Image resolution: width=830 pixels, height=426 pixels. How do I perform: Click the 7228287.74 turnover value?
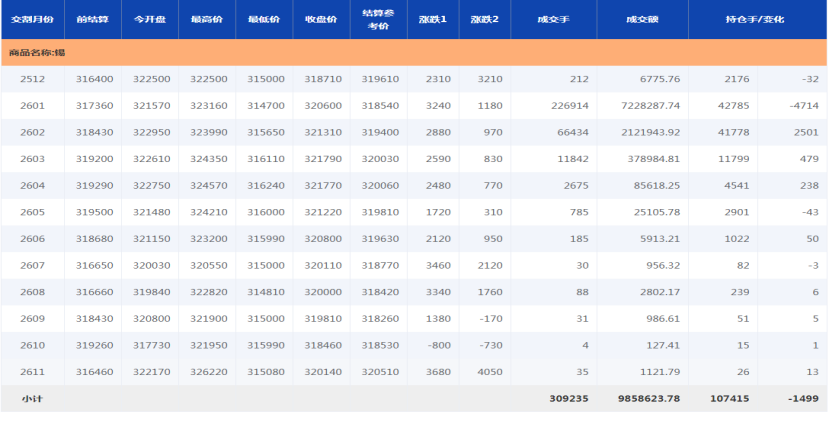point(645,106)
